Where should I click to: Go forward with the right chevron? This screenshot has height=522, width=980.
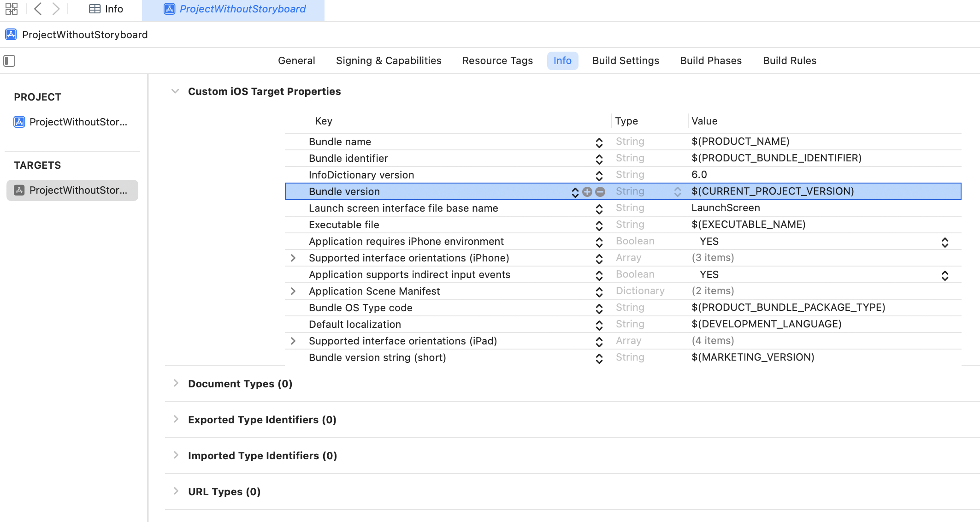point(56,9)
